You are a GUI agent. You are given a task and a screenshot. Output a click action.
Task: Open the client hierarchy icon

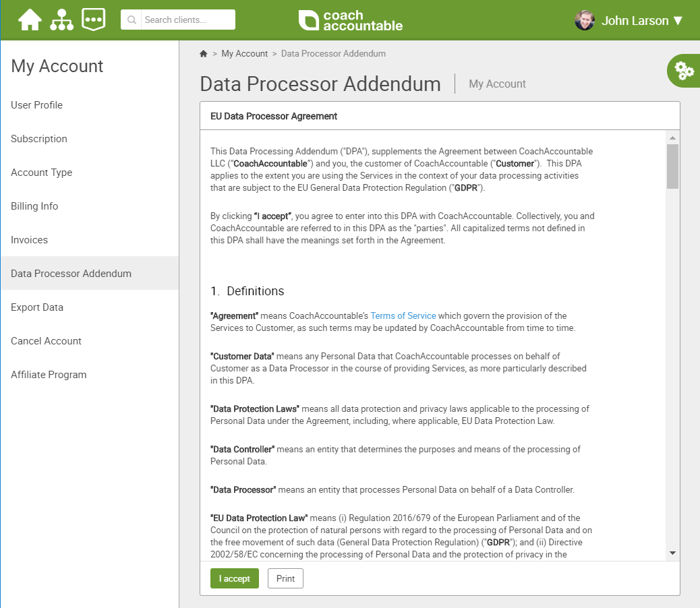[61, 20]
